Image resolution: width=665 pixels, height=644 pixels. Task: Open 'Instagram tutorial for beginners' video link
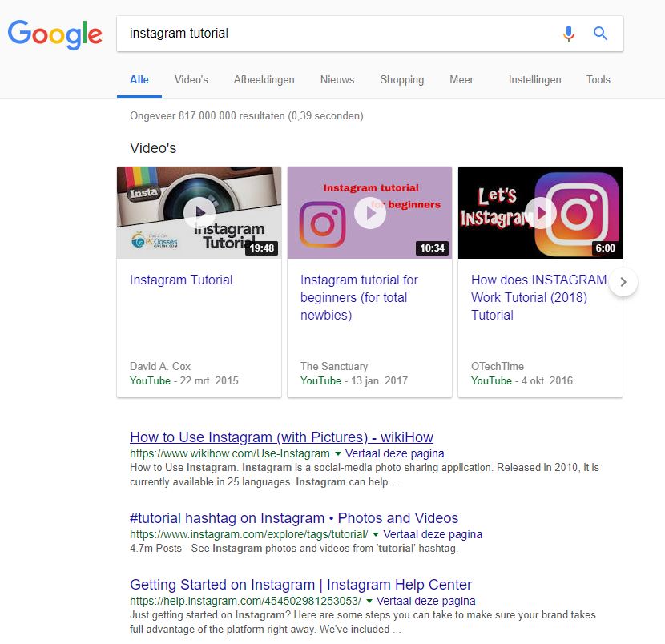(x=359, y=297)
